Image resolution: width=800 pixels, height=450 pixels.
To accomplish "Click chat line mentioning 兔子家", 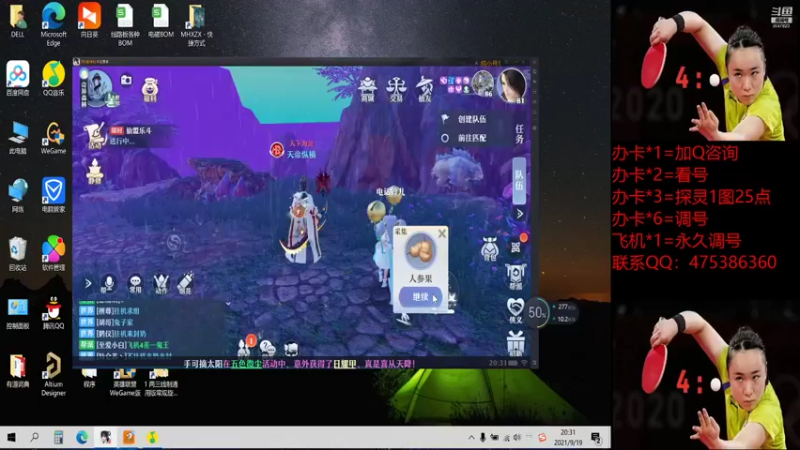I will 106,322.
